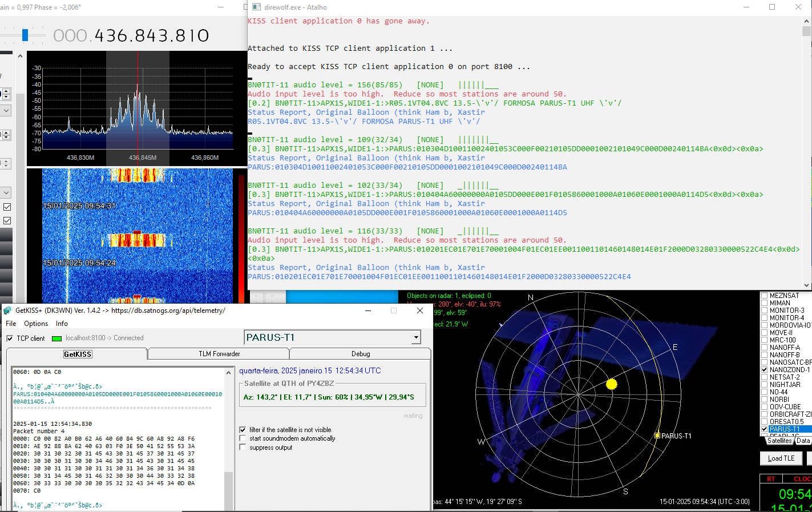Enable start soundmodem automatically option

[243, 438]
